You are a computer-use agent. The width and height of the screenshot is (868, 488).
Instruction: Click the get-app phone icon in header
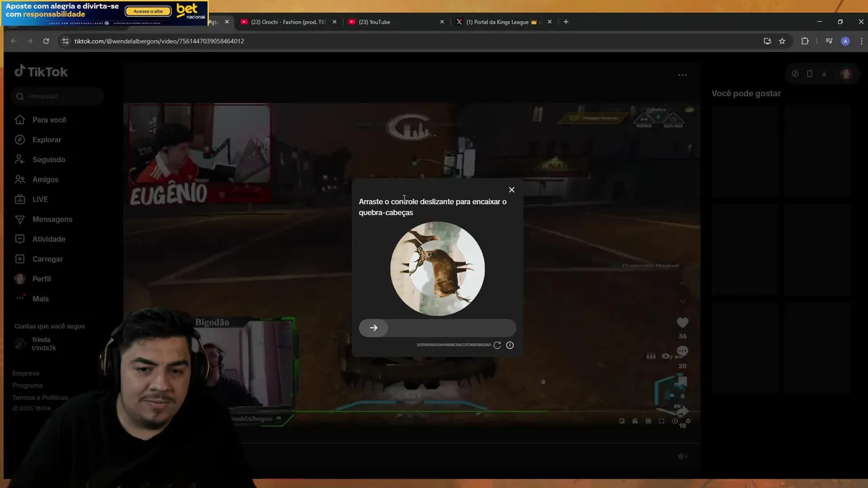[810, 74]
